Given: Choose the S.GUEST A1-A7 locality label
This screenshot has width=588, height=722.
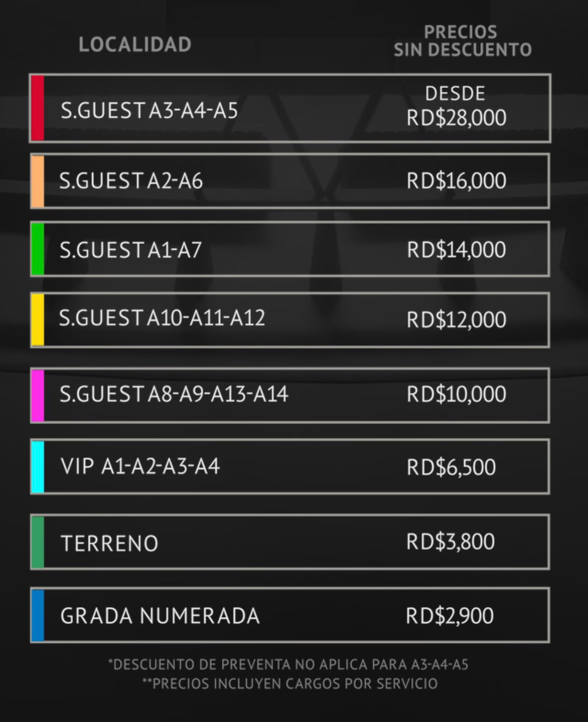Looking at the screenshot, I should point(131,250).
